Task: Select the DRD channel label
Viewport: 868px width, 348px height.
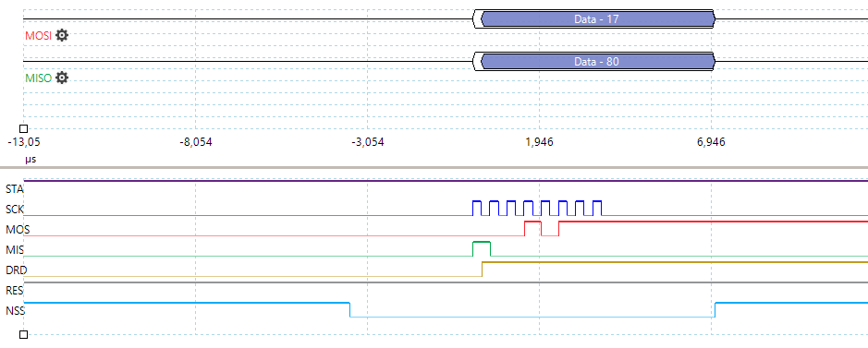Action: [x=16, y=270]
